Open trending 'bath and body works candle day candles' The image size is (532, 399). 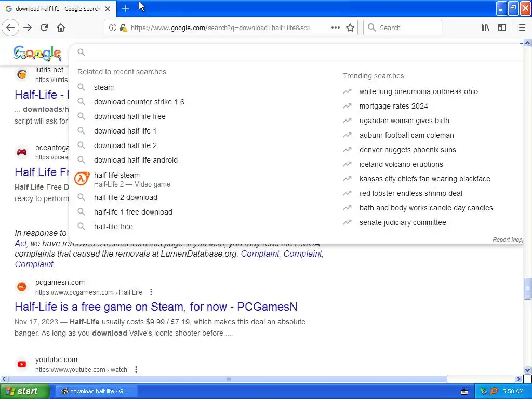point(426,208)
